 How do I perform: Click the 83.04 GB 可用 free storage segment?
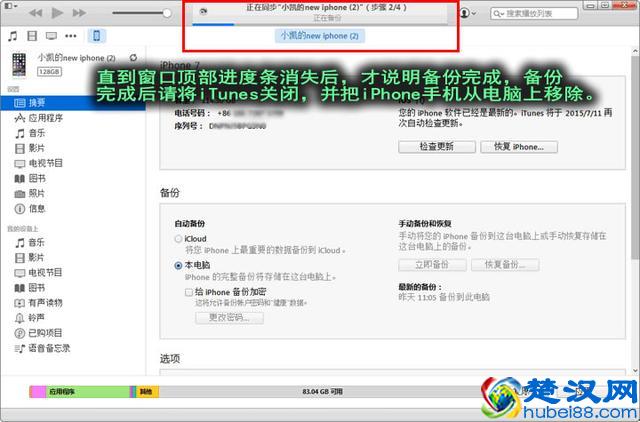click(x=322, y=391)
